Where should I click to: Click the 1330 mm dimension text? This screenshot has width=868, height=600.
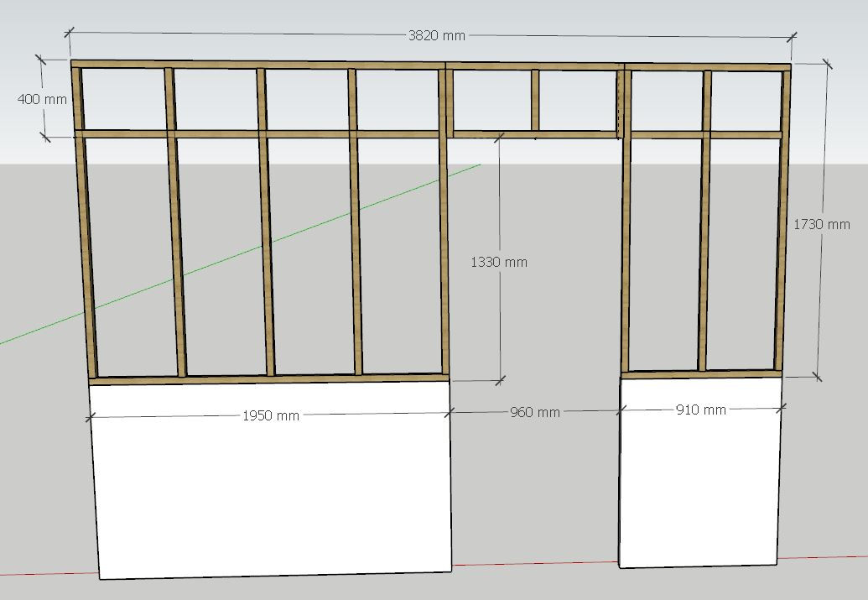coord(499,262)
